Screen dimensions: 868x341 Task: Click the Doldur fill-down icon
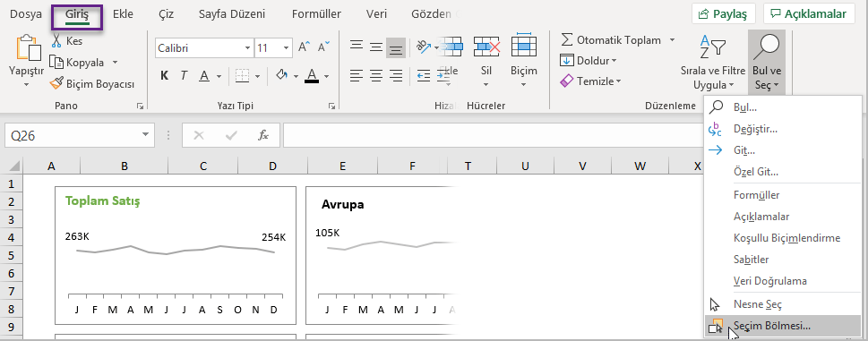[x=567, y=60]
